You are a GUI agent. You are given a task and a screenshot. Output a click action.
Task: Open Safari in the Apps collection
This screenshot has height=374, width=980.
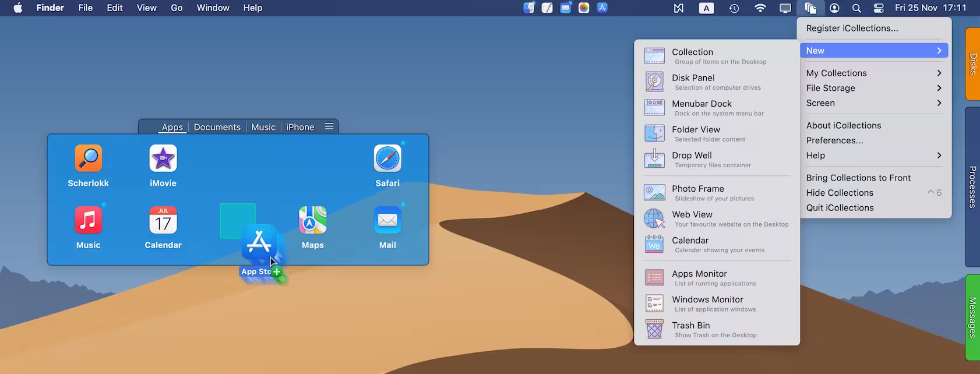[387, 158]
